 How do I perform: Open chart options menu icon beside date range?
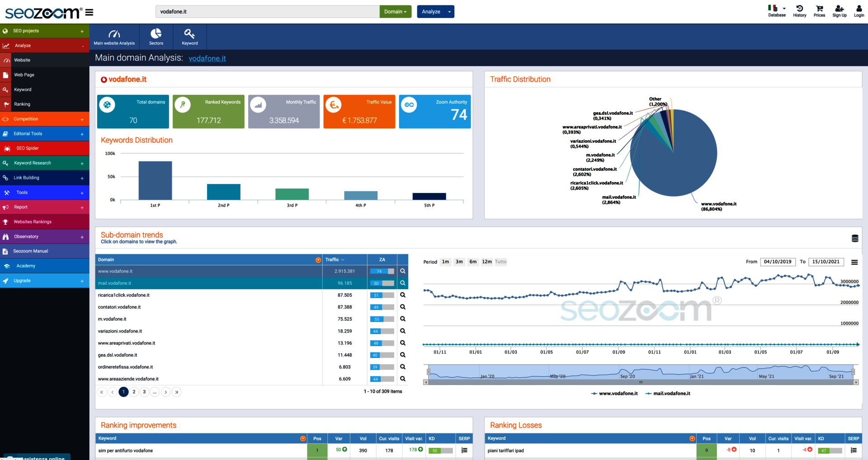[x=854, y=262]
